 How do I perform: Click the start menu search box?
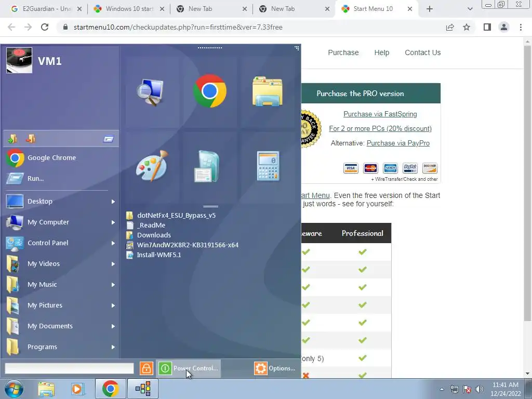click(69, 368)
